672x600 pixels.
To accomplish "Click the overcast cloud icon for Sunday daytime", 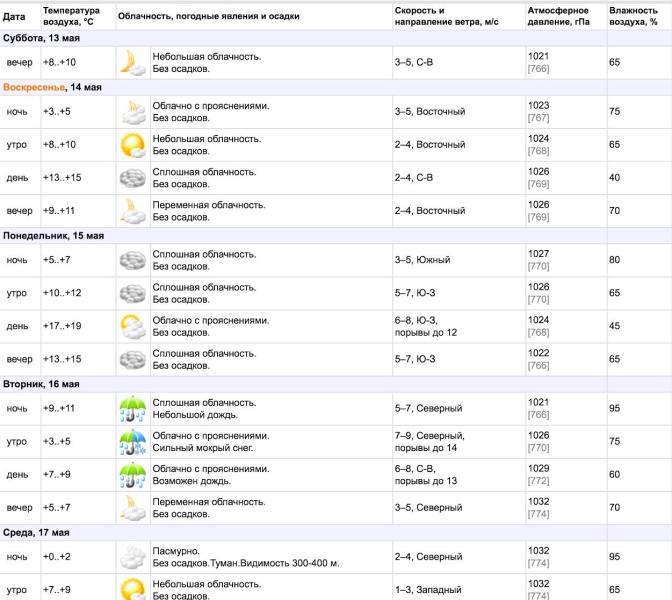I will click(x=132, y=178).
